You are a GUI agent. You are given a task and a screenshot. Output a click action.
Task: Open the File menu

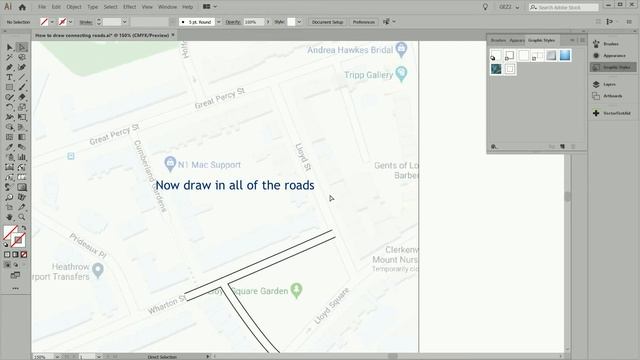42,7
